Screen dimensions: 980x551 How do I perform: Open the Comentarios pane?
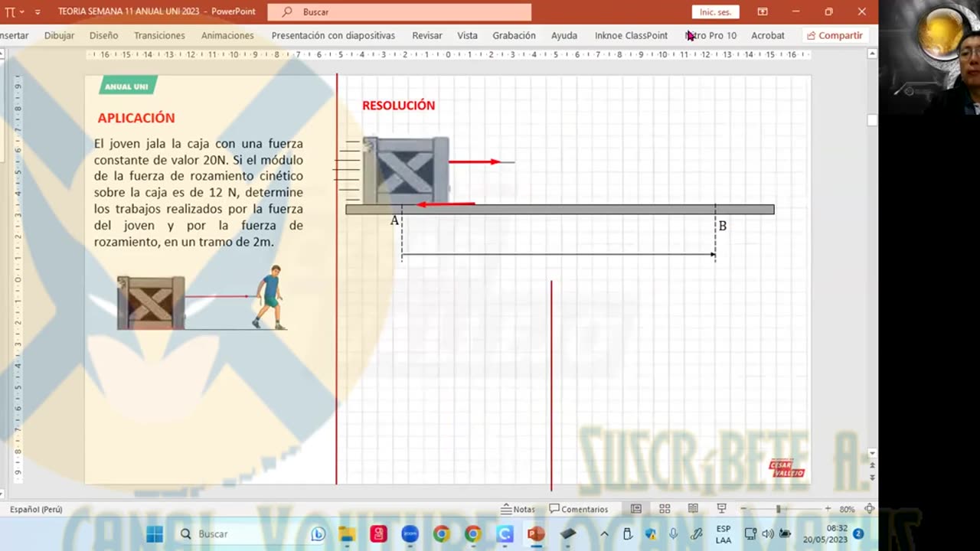pyautogui.click(x=579, y=509)
